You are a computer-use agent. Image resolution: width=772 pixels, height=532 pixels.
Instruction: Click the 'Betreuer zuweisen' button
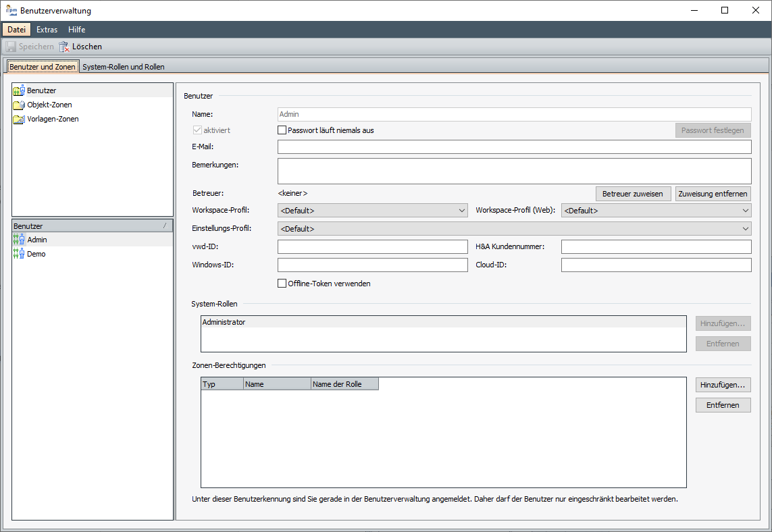(x=633, y=194)
